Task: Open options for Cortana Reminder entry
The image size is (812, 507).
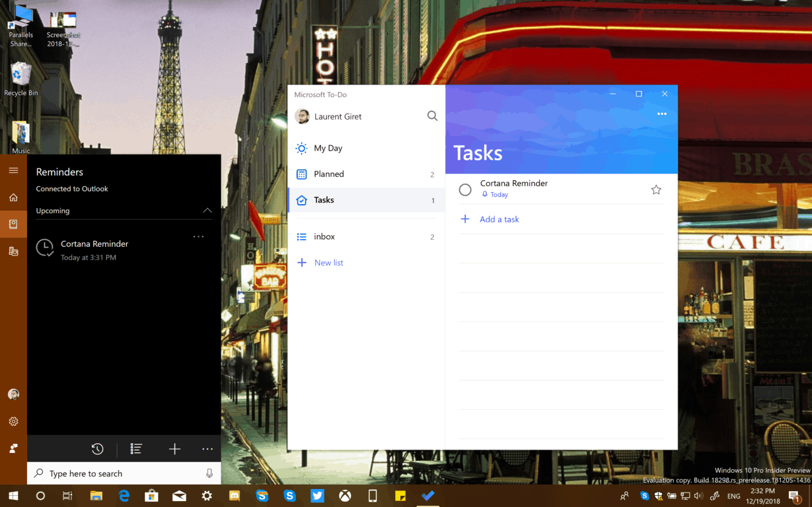Action: pyautogui.click(x=198, y=236)
